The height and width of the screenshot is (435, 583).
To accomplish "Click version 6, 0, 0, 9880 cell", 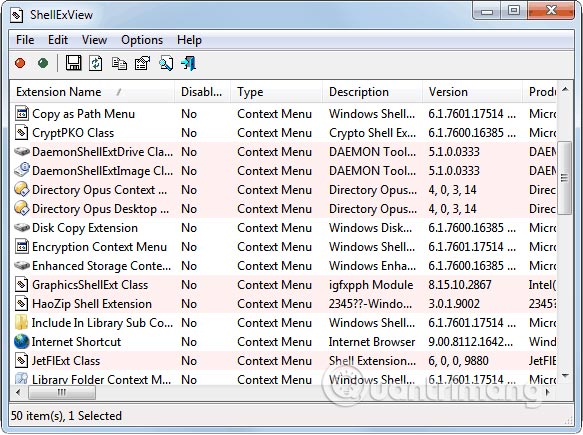I will (x=458, y=361).
